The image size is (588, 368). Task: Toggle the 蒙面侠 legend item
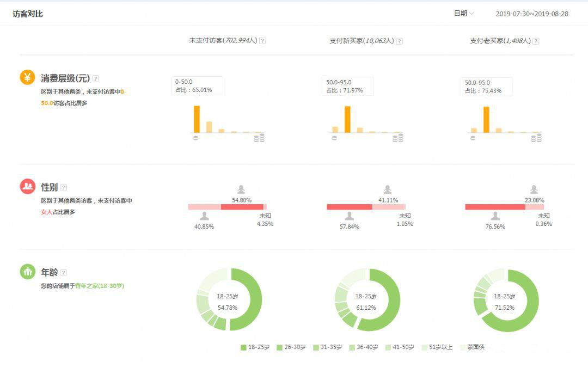(x=473, y=347)
